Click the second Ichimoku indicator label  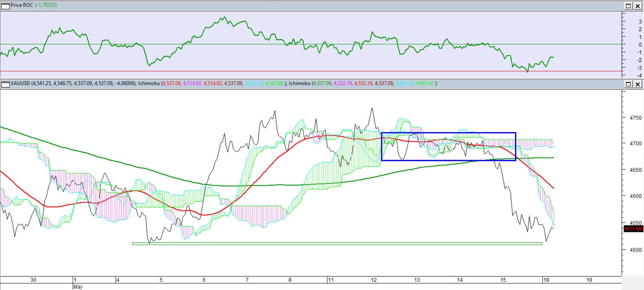(x=300, y=83)
